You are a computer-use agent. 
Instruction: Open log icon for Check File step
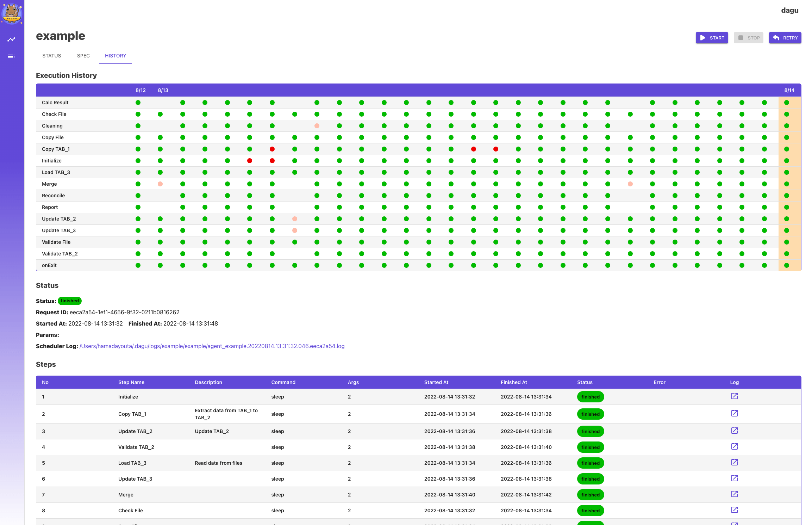tap(734, 510)
